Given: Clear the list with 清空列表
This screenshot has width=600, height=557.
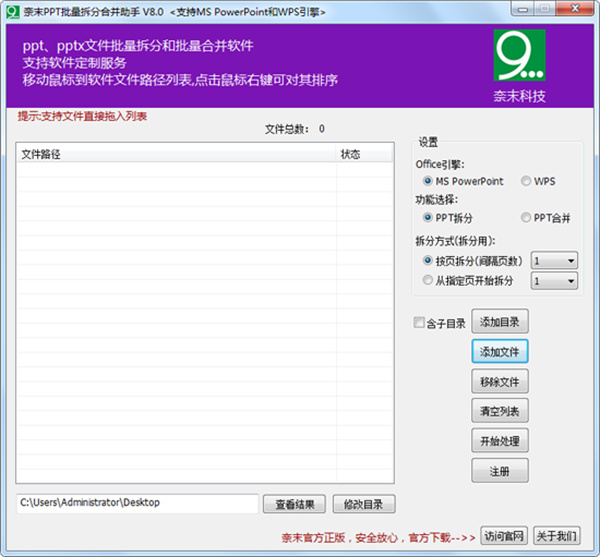Looking at the screenshot, I should [x=500, y=411].
